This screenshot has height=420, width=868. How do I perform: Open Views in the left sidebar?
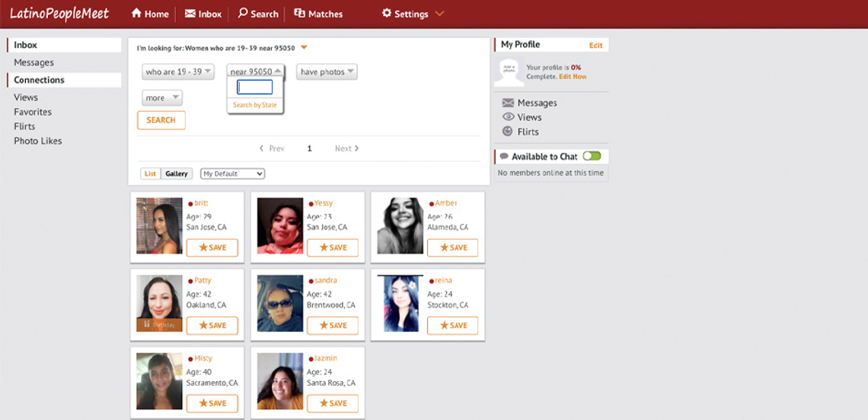[26, 97]
